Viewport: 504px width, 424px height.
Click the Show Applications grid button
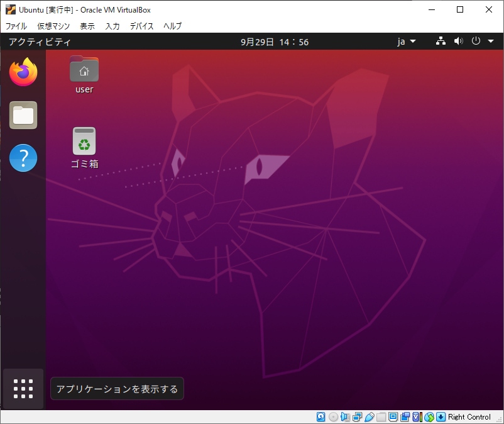23,389
